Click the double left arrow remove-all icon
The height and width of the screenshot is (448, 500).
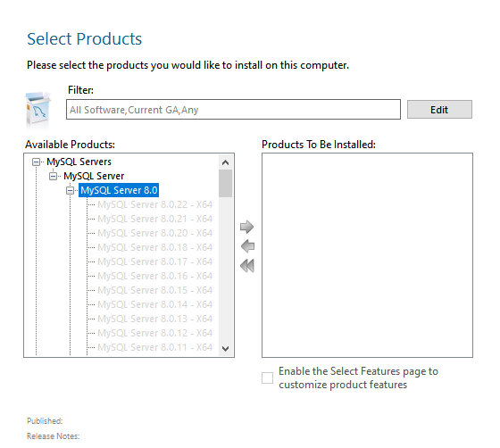247,266
